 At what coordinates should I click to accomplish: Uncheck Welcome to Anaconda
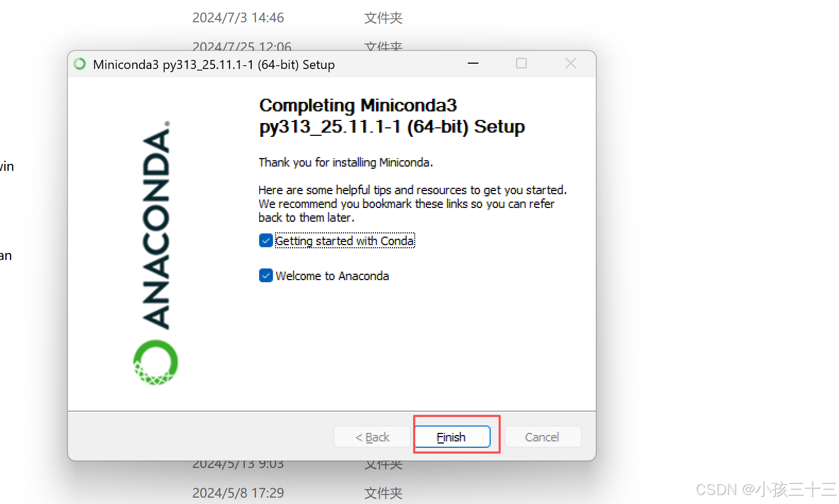[x=266, y=275]
